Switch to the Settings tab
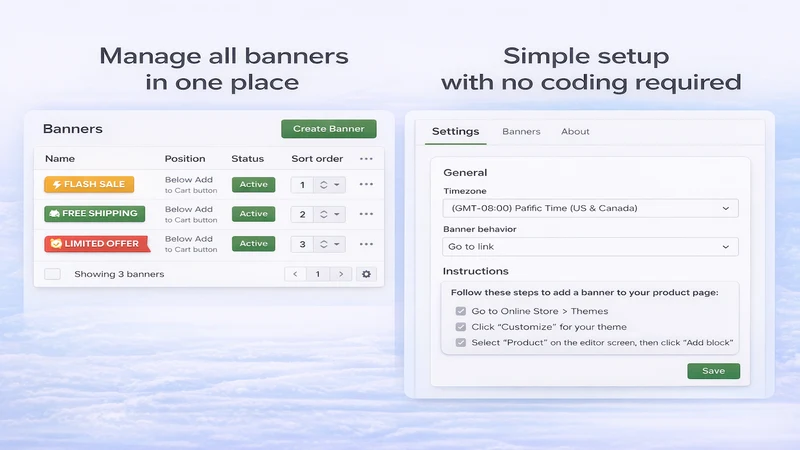The width and height of the screenshot is (800, 450). coord(456,132)
